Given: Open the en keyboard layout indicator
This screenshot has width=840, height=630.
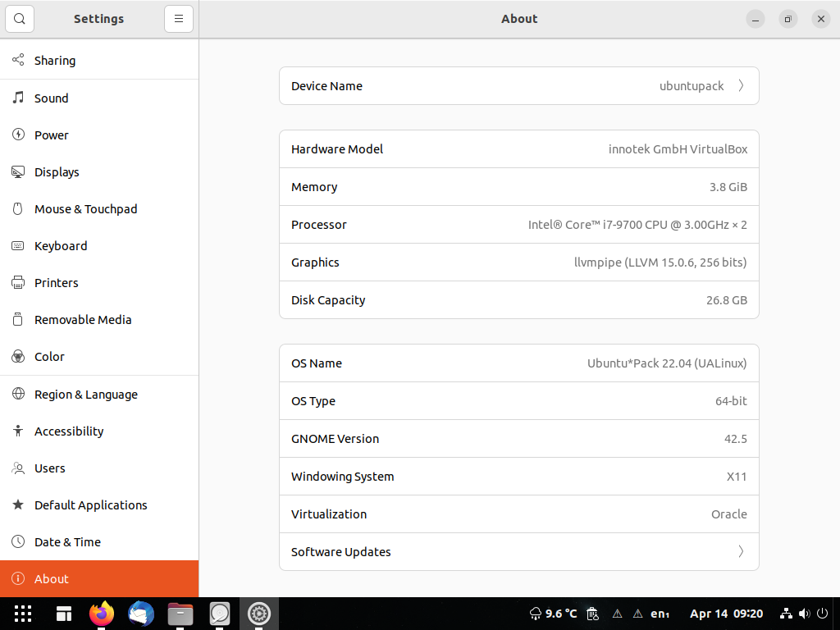Looking at the screenshot, I should pyautogui.click(x=660, y=614).
